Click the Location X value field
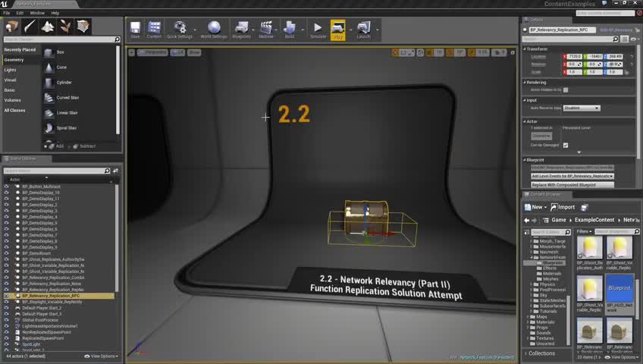This screenshot has width=643, height=364. (x=575, y=57)
